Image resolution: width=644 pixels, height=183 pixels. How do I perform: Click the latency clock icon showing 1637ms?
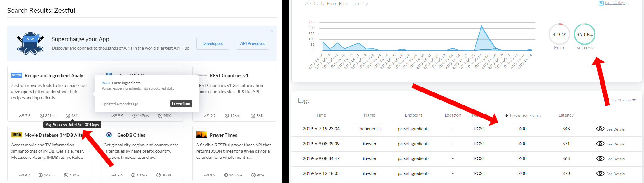(226, 175)
